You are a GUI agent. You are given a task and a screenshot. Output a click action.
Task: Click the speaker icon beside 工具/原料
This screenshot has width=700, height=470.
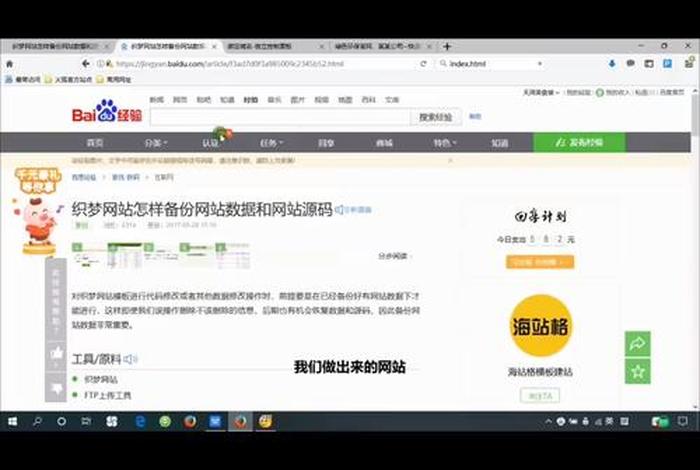130,359
